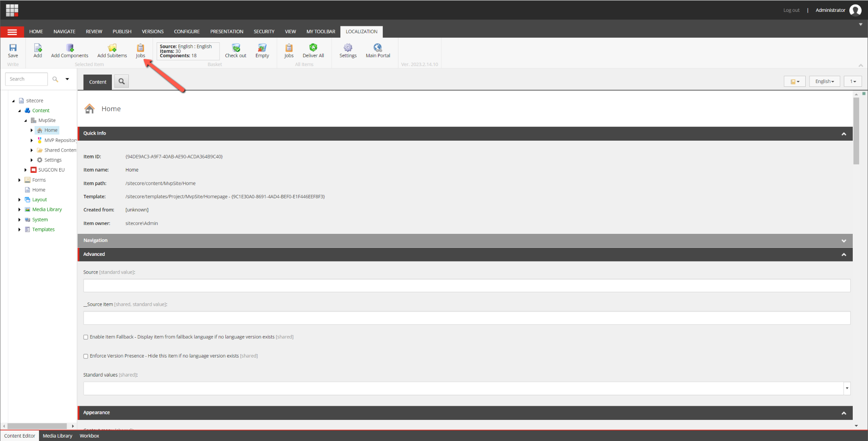Toggle the Enforce Version Presence checkbox
868x441 pixels.
[x=86, y=356]
